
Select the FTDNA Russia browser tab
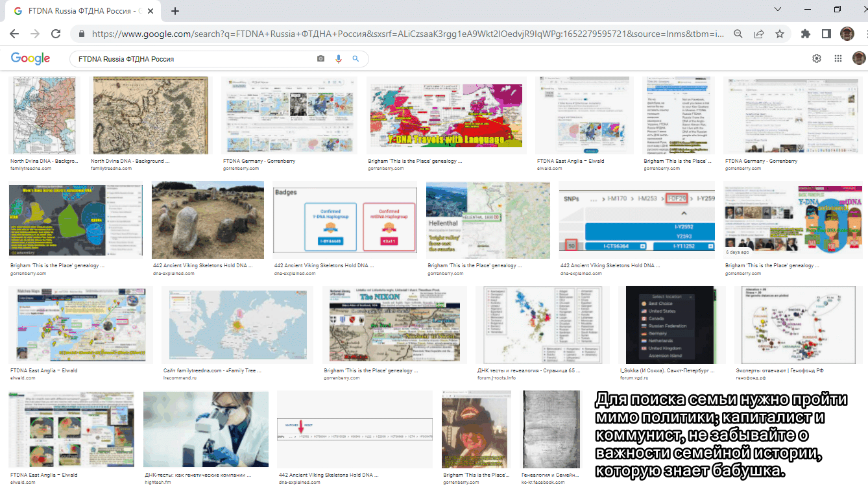click(x=82, y=11)
